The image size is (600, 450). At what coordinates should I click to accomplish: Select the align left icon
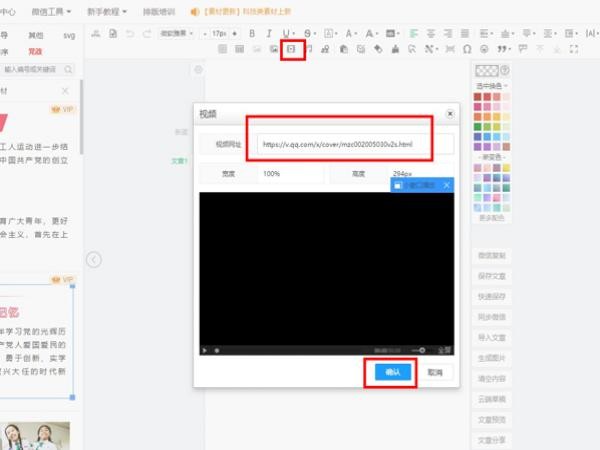pyautogui.click(x=414, y=34)
